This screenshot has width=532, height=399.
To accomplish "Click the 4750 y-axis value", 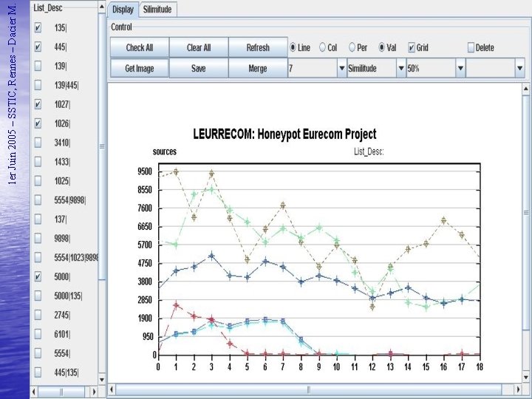I will point(145,264).
